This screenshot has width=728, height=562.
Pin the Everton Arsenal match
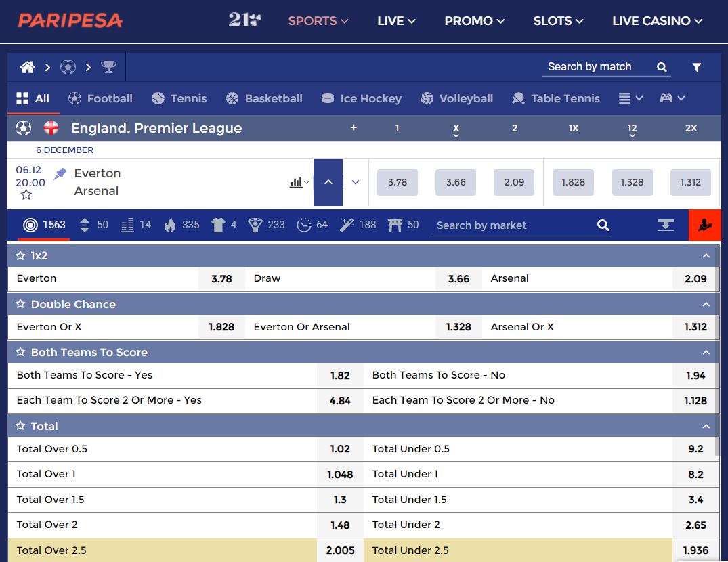(x=60, y=173)
